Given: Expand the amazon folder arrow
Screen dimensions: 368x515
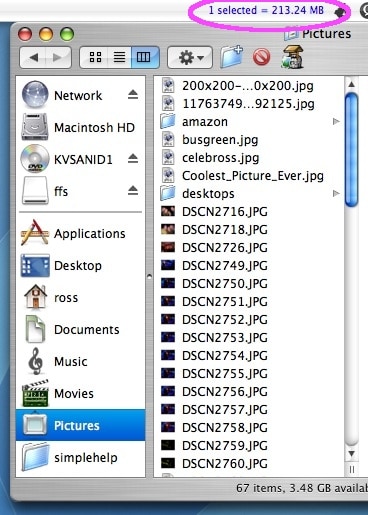Looking at the screenshot, I should [x=336, y=122].
